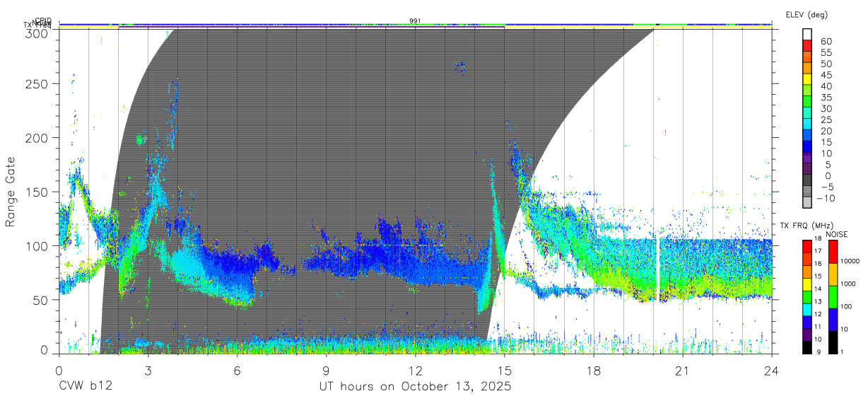The height and width of the screenshot is (401, 868).
Task: Click the x-axis tick label '24'
Action: coord(771,371)
